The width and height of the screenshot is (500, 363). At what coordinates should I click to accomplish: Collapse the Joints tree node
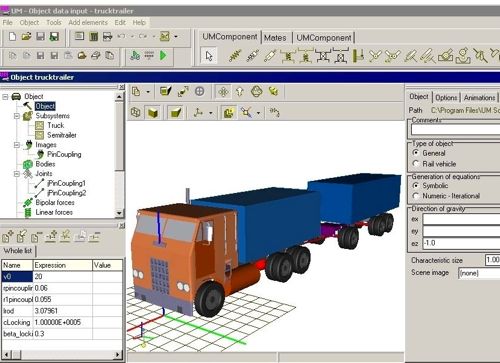click(x=17, y=174)
